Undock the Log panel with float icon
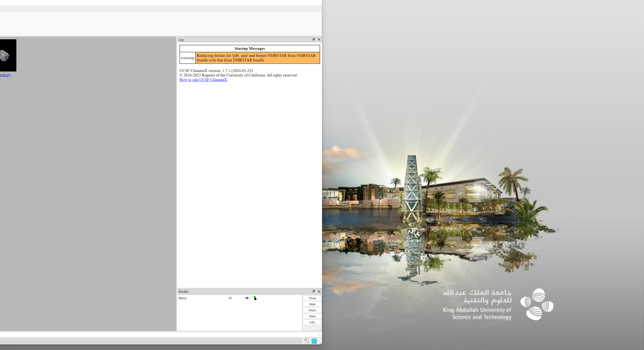 313,39
